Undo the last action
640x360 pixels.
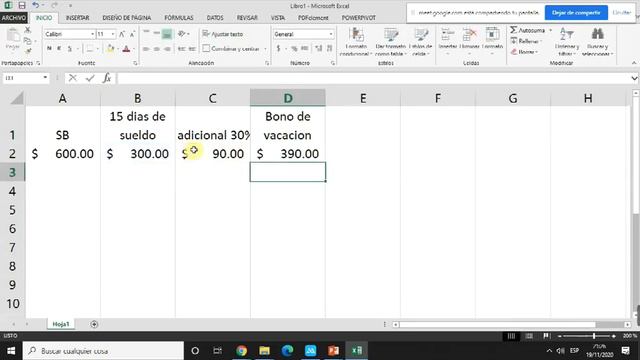(36, 5)
